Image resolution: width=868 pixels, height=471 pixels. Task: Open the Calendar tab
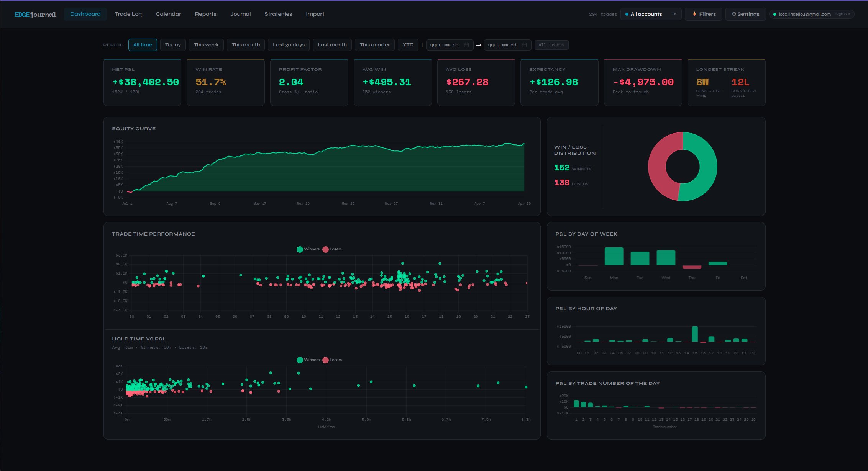[x=168, y=14]
